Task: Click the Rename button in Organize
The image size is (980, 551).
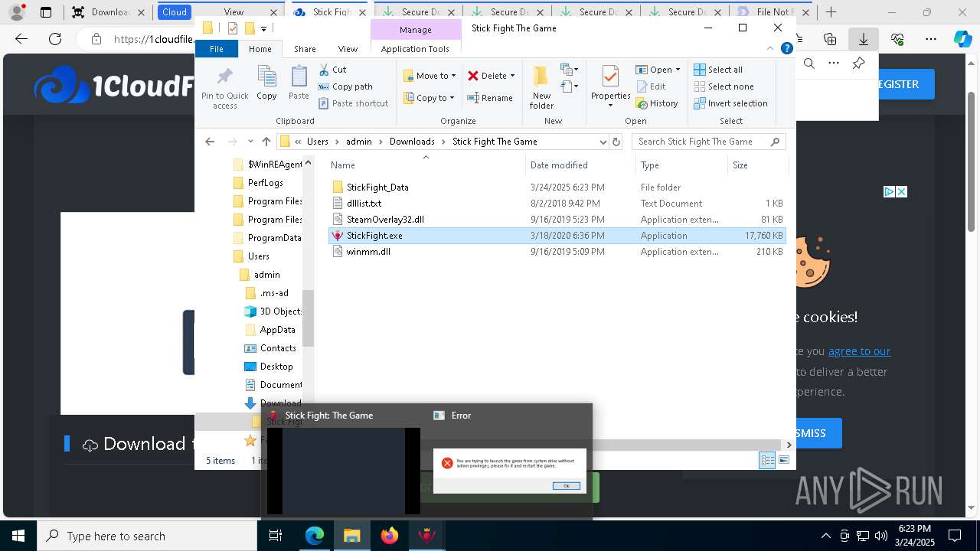Action: click(490, 98)
